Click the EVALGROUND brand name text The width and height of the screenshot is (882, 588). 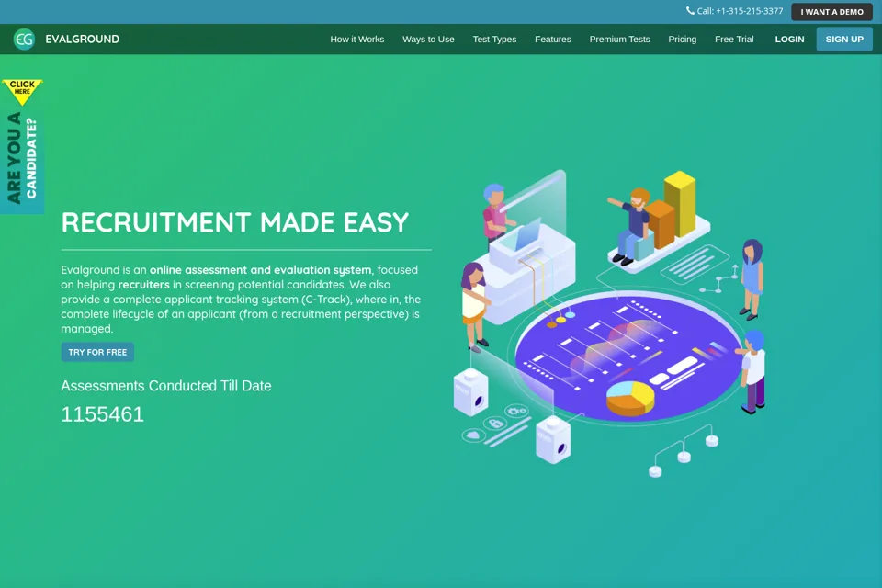click(82, 40)
